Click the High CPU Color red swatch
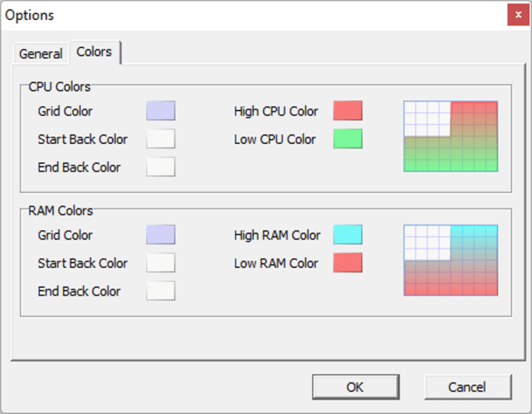Screen dimensions: 532x414 pyautogui.click(x=348, y=111)
